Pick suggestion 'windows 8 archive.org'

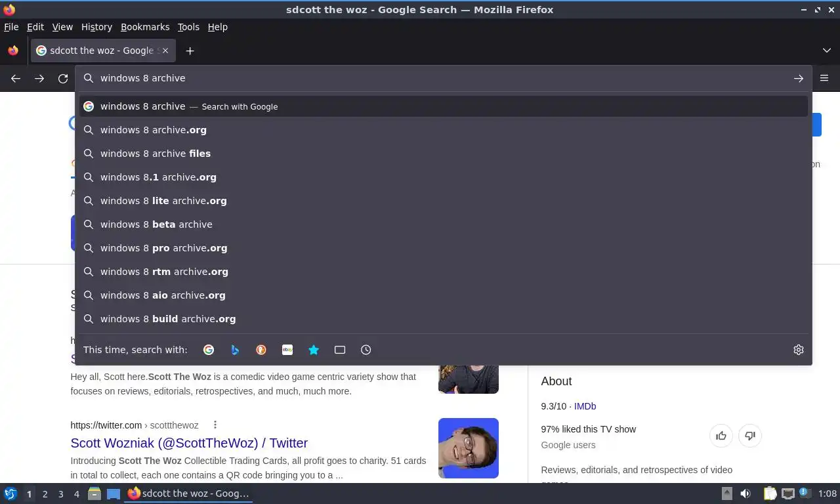[444, 130]
